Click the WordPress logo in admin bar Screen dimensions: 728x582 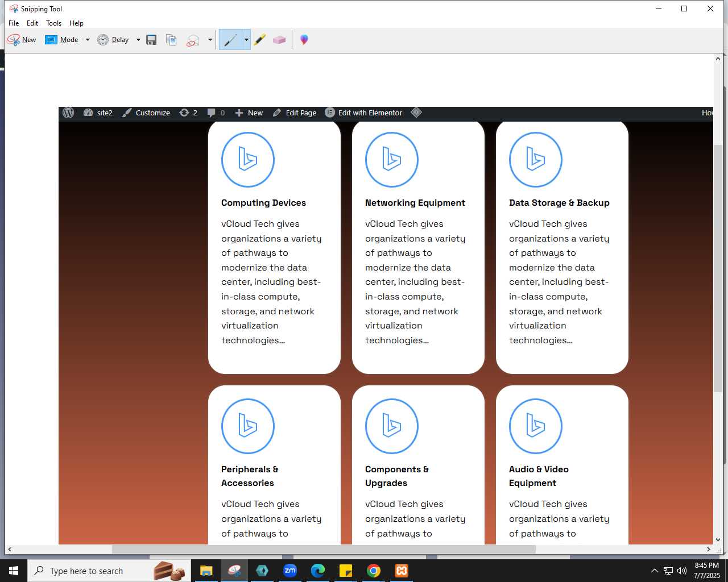point(68,113)
